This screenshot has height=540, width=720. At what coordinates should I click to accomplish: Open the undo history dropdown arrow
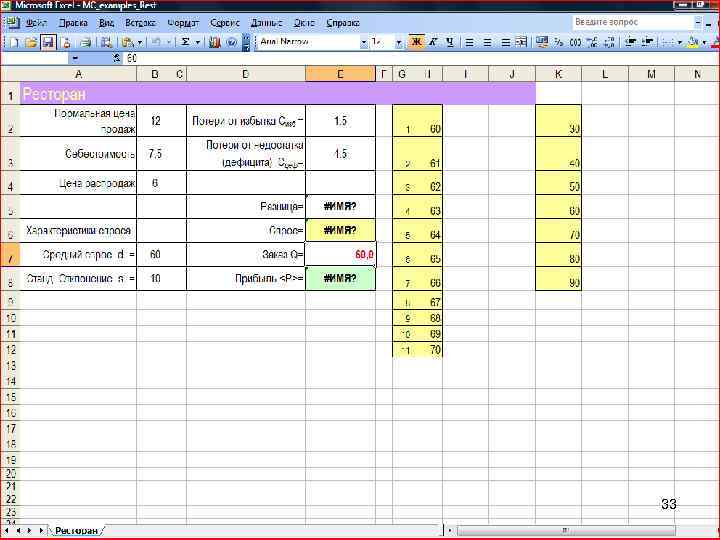tap(169, 42)
